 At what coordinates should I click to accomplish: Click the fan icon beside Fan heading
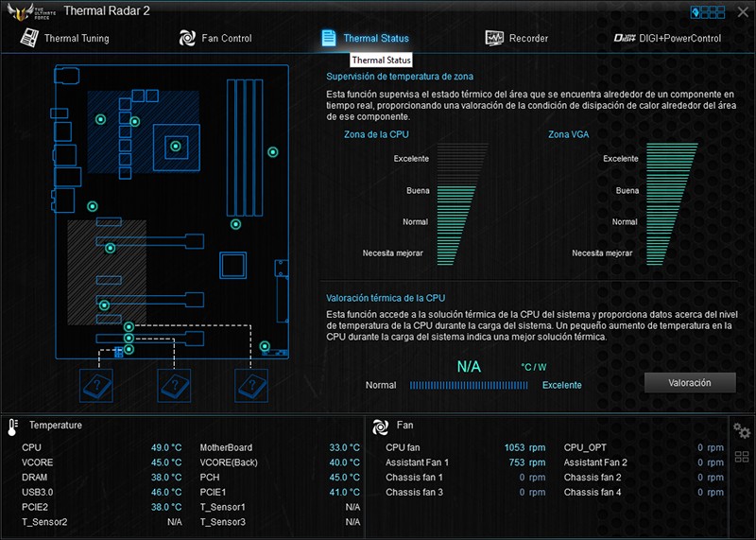380,427
